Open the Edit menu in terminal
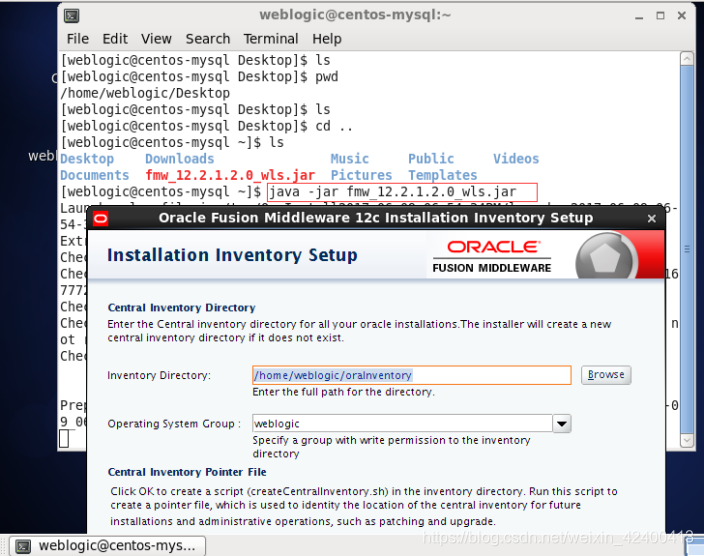 (x=115, y=39)
